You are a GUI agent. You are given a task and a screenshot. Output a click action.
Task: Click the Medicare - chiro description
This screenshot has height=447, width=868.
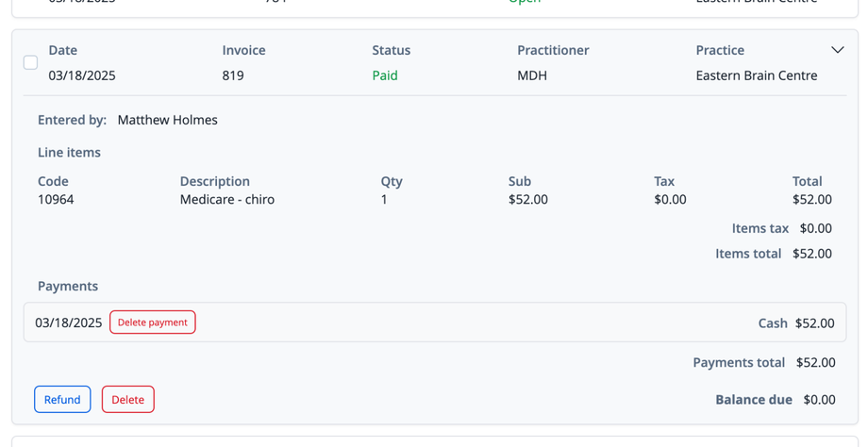(x=227, y=200)
